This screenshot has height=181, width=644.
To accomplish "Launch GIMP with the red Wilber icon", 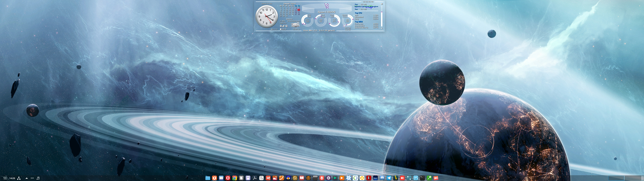I will pos(268,178).
